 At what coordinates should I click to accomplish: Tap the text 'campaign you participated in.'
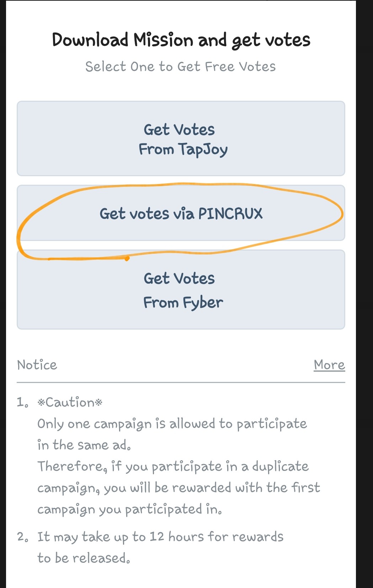[130, 509]
